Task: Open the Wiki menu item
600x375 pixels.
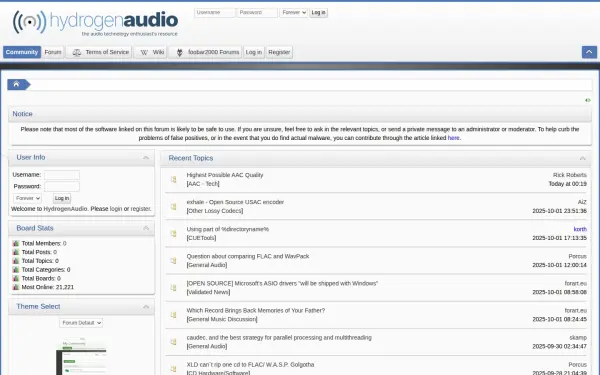Action: coord(150,52)
